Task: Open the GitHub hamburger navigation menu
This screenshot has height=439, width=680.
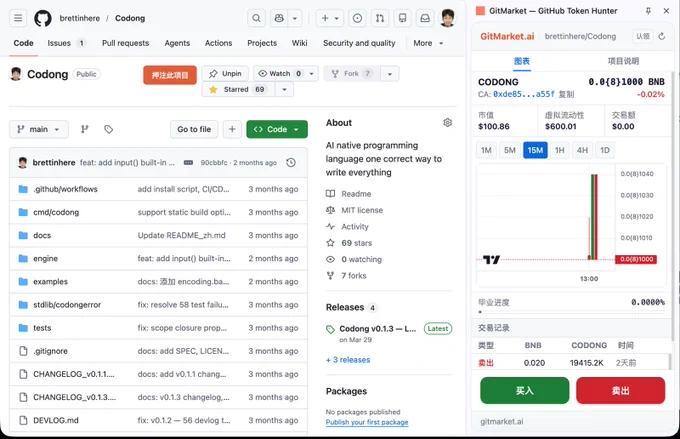Action: point(18,18)
